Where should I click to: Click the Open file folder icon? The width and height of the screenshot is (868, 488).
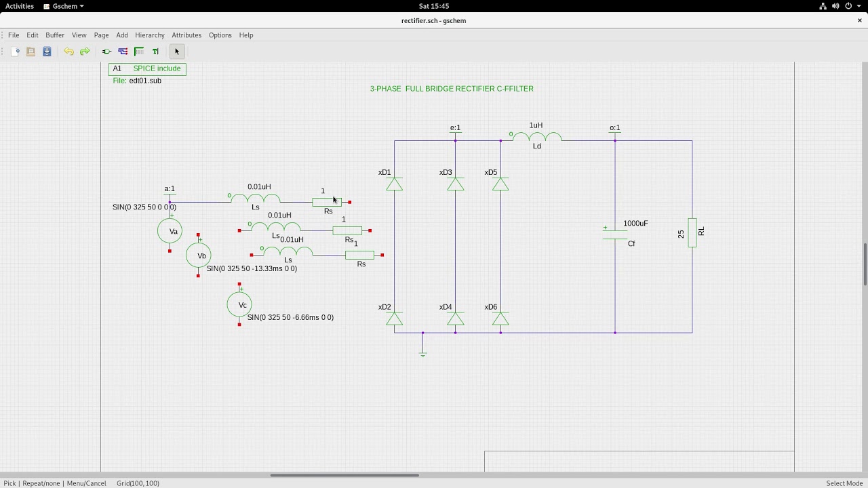[x=31, y=52]
